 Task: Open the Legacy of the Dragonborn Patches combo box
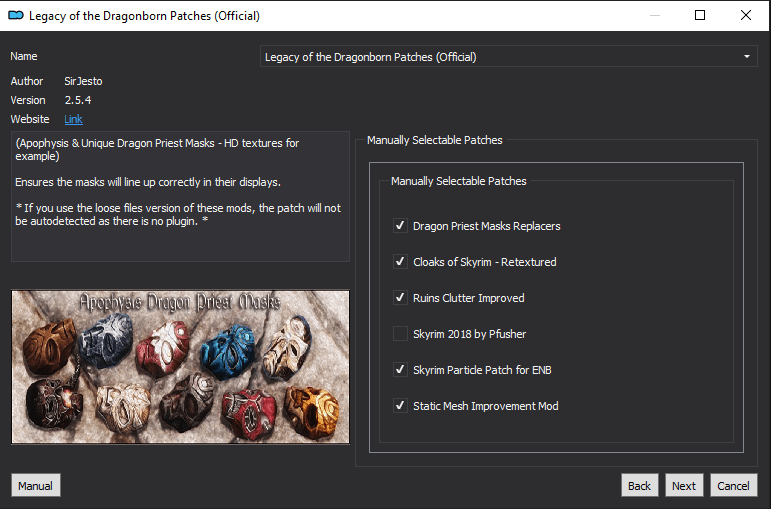click(x=508, y=57)
